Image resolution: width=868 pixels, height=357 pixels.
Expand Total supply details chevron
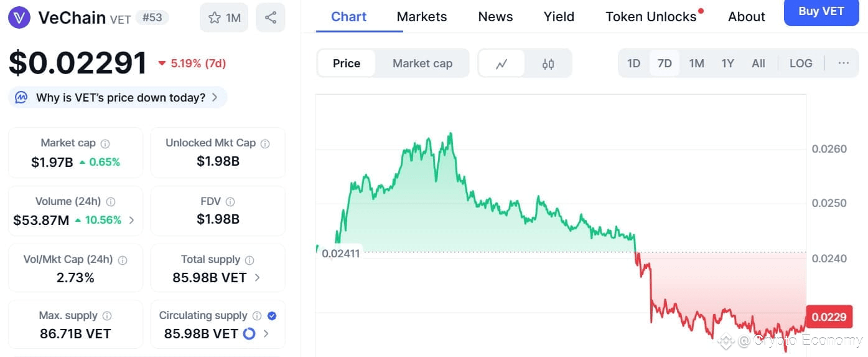click(257, 277)
